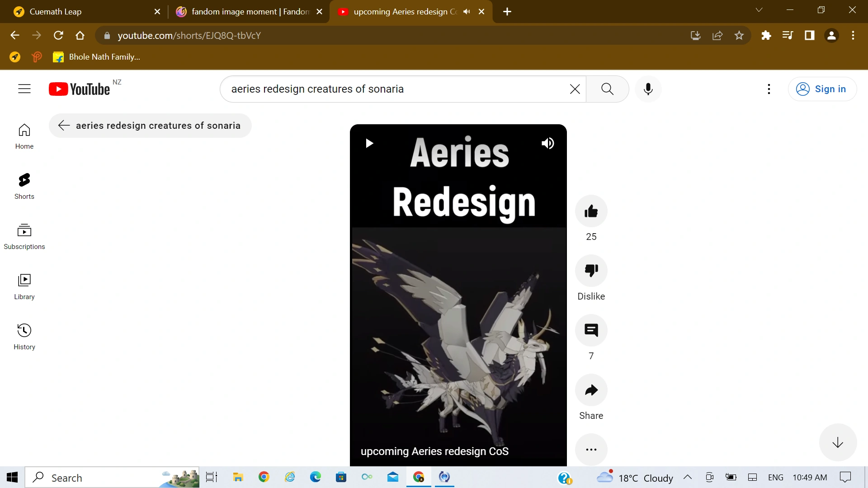
Task: Switch to the Cuemath Leap tab
Action: pyautogui.click(x=81, y=12)
